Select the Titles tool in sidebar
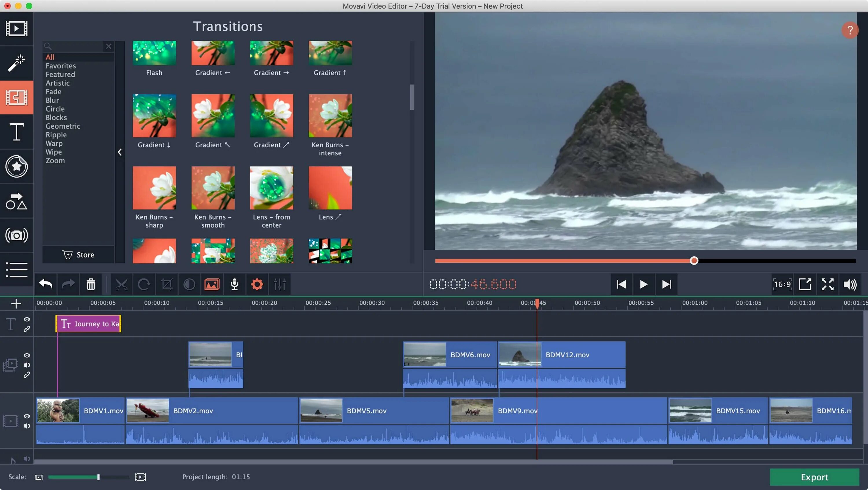This screenshot has height=490, width=868. 16,131
